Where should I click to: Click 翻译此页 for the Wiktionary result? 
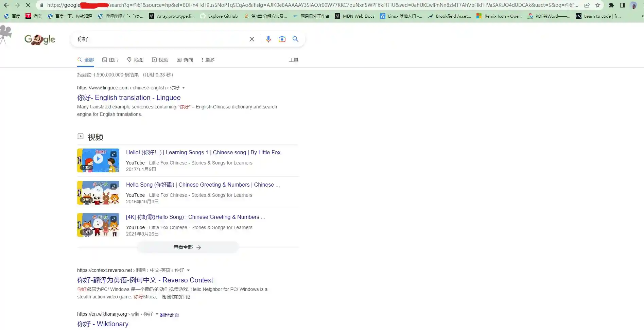(170, 315)
